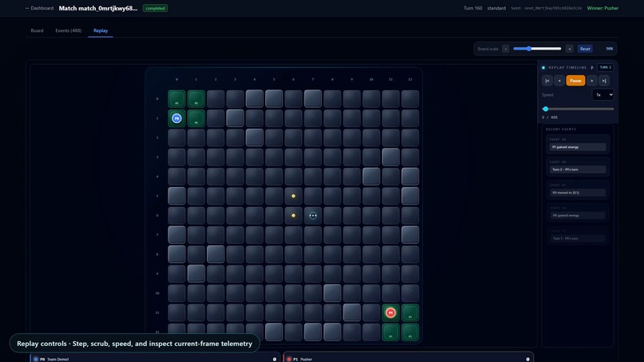
Task: Click the red P1 player piece
Action: point(391,312)
